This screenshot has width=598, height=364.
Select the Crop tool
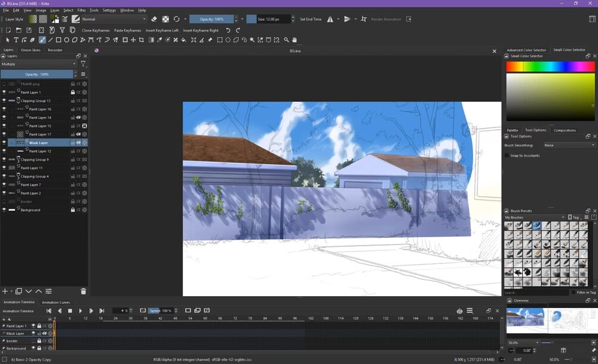point(141,40)
